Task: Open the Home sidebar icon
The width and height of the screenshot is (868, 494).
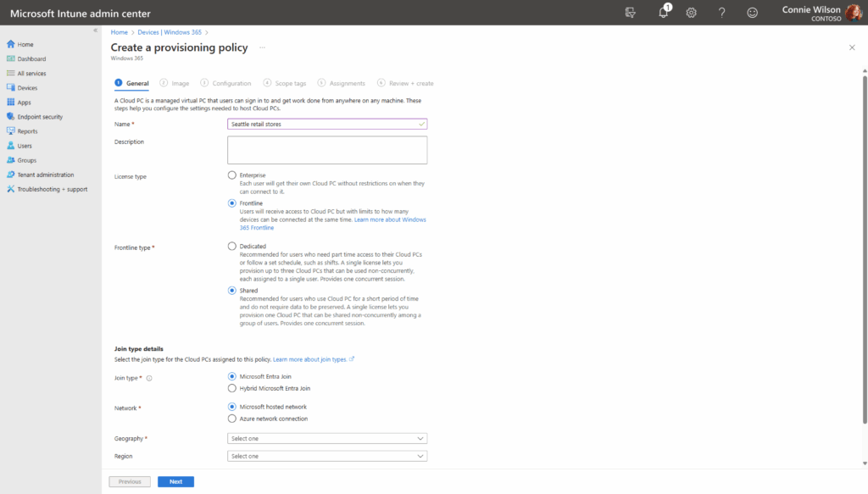Action: tap(10, 44)
